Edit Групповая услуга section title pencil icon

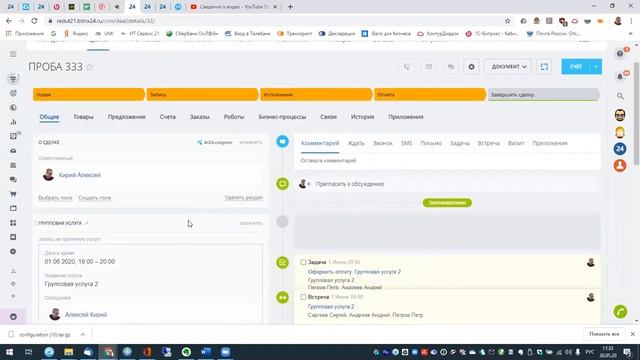87,223
